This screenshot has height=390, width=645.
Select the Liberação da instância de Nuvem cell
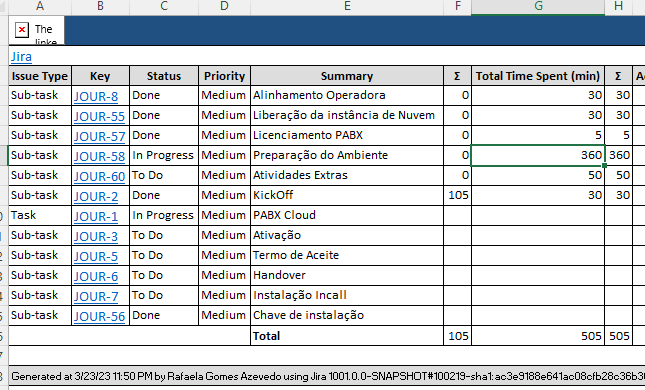[347, 115]
